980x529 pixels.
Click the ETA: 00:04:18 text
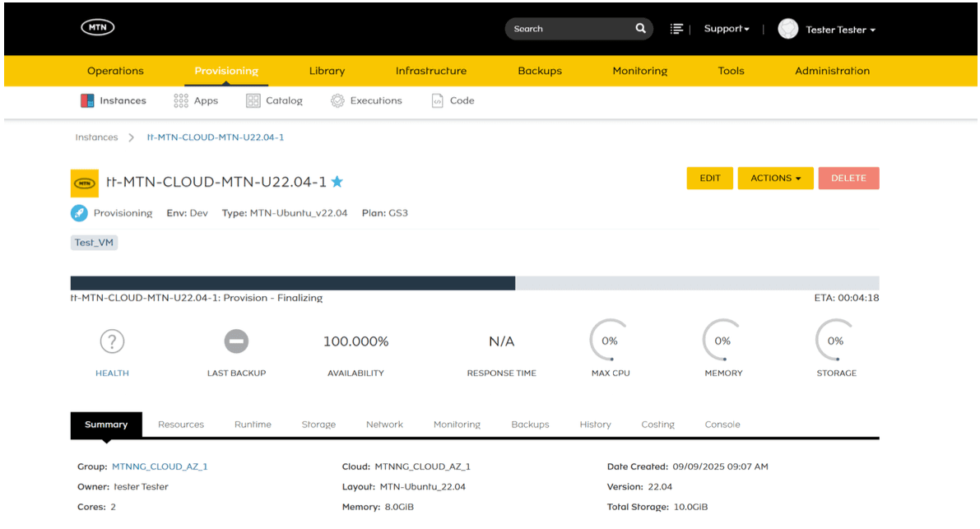(847, 298)
